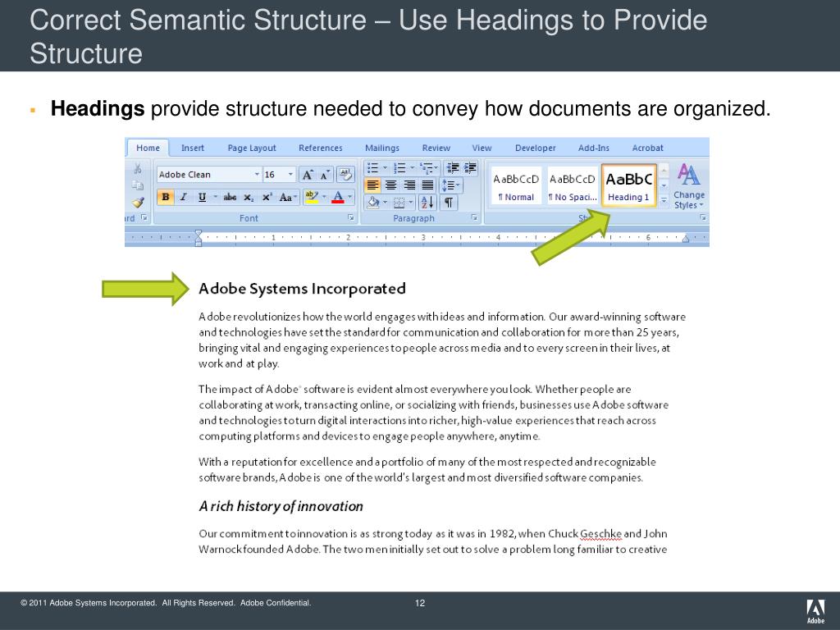Open the Clipboard pane launcher
Viewport: 840px width, 630px height.
(x=144, y=217)
